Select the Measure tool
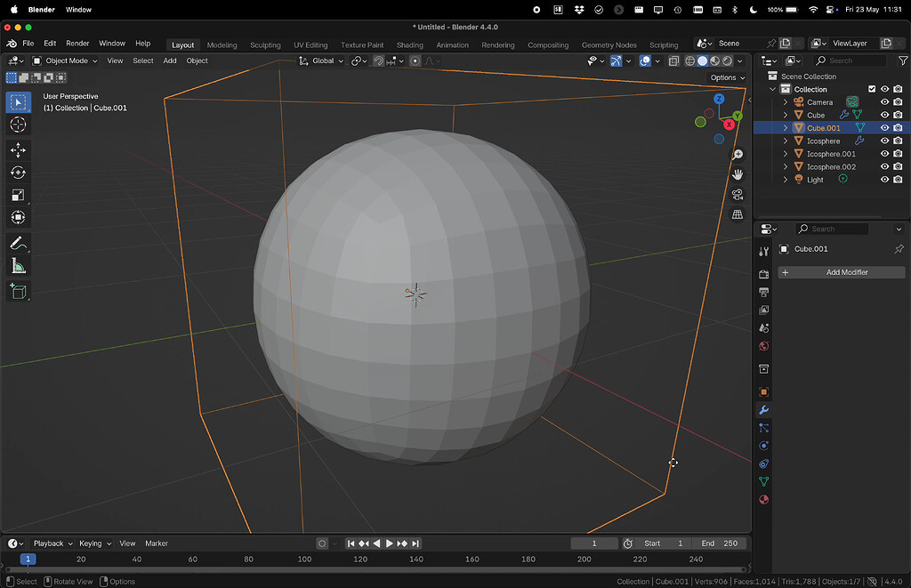Screen dimensions: 911x588 18,266
